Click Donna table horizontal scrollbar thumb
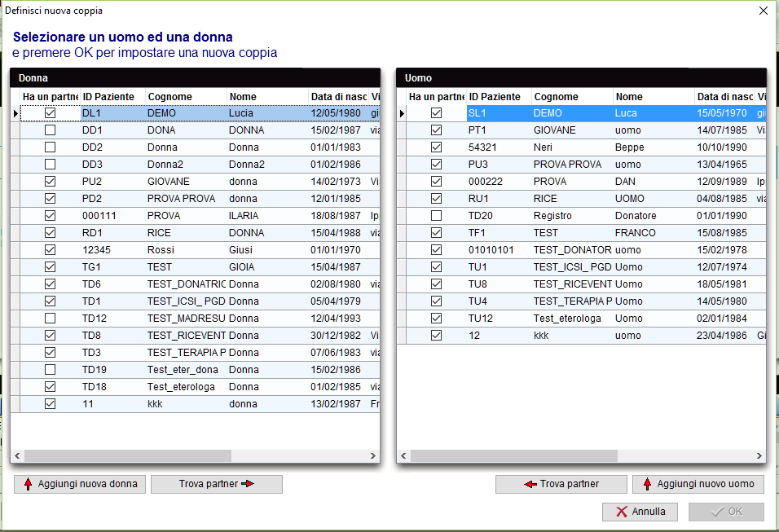 point(128,455)
